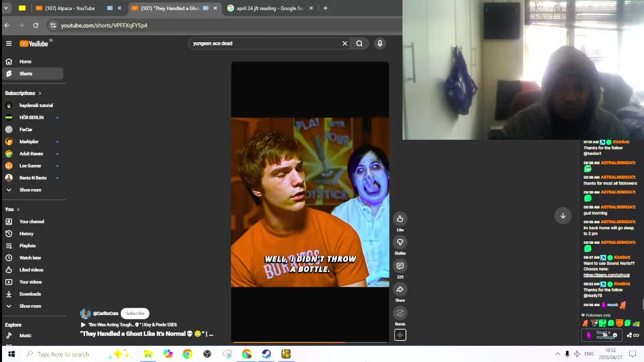The height and width of the screenshot is (362, 644).
Task: Close the april 24 jft reading tab
Action: point(311,8)
